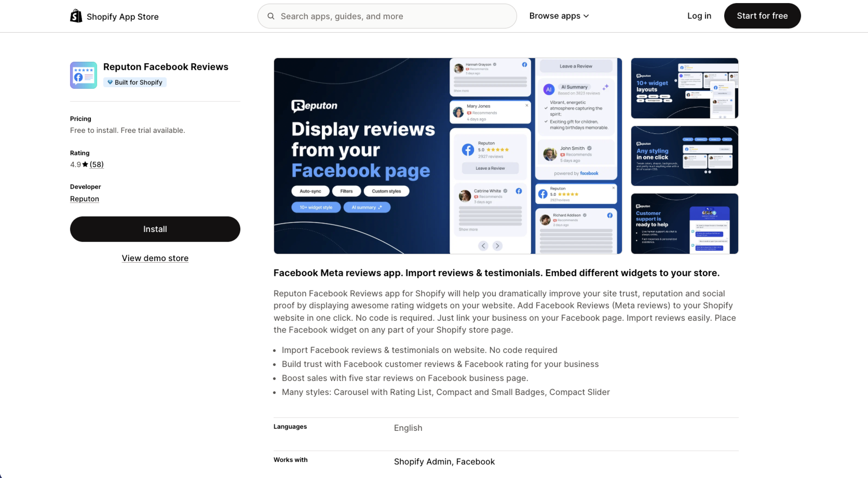Image resolution: width=868 pixels, height=478 pixels.
Task: Click the Works with label
Action: pyautogui.click(x=291, y=460)
